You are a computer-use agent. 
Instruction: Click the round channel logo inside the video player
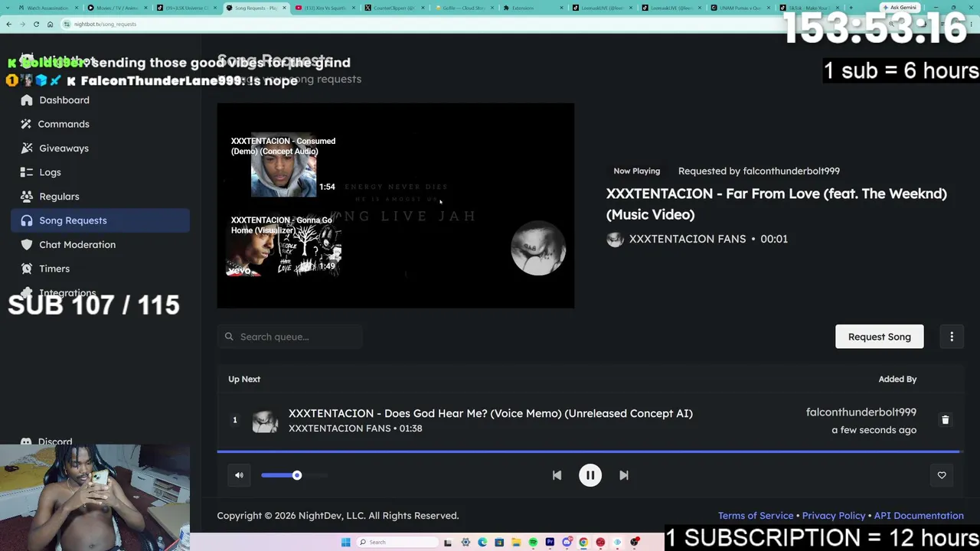538,248
